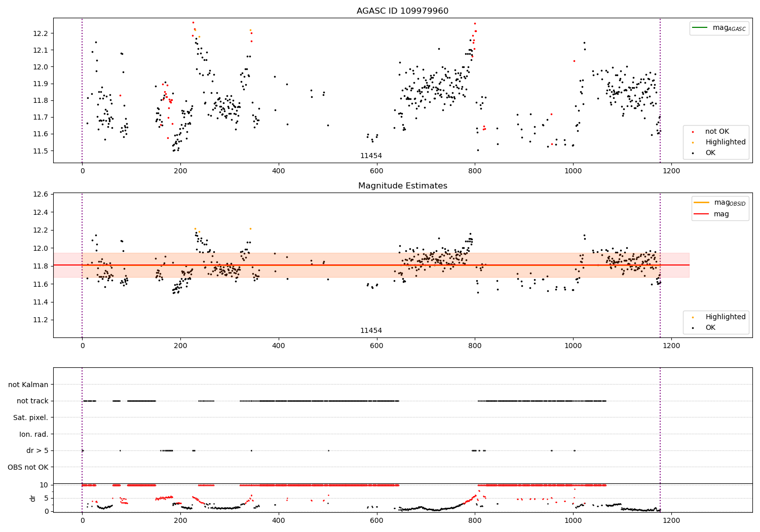Click the '12.0' y-tick label in top plot
The width and height of the screenshot is (760, 532).
(x=41, y=67)
